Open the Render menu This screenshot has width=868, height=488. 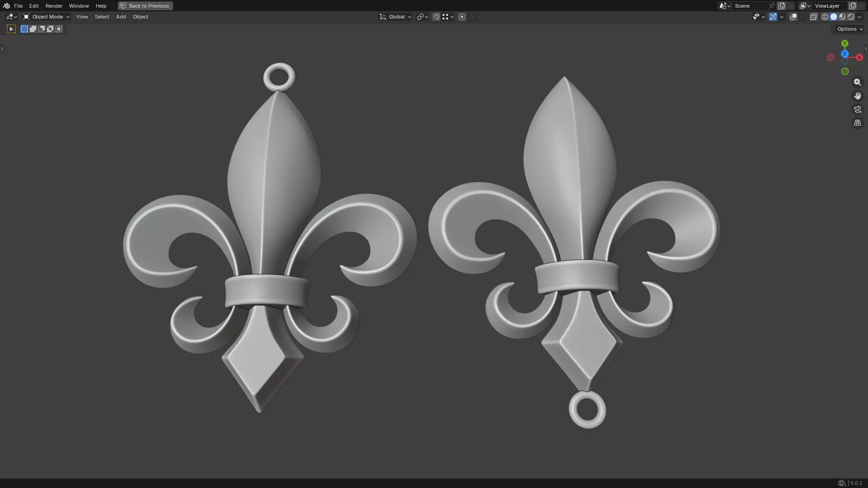(x=54, y=6)
